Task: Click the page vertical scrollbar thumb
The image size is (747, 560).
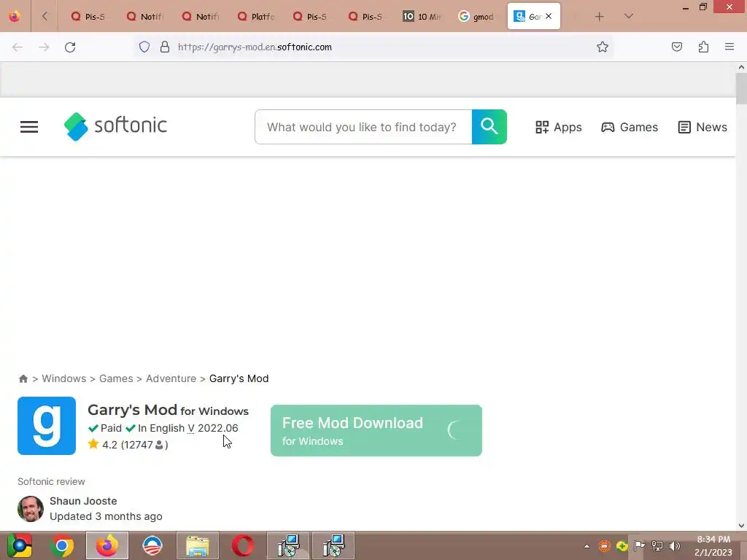Action: 742,88
